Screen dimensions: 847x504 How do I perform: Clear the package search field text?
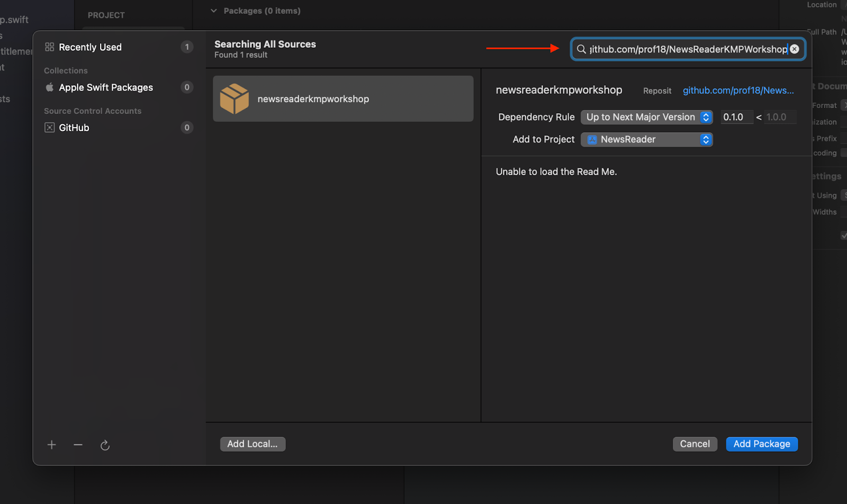click(x=794, y=49)
